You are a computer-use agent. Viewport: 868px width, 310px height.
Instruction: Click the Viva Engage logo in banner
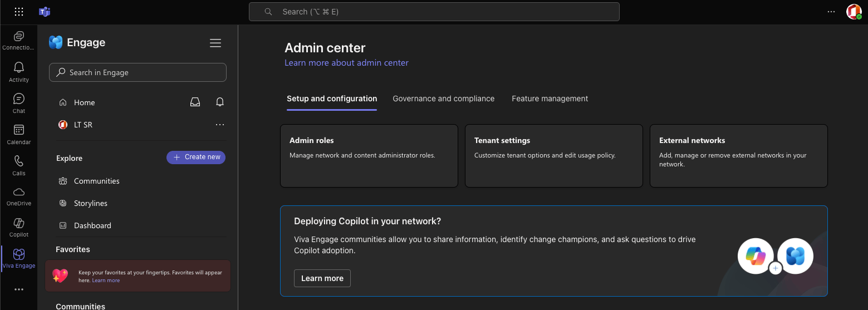796,256
